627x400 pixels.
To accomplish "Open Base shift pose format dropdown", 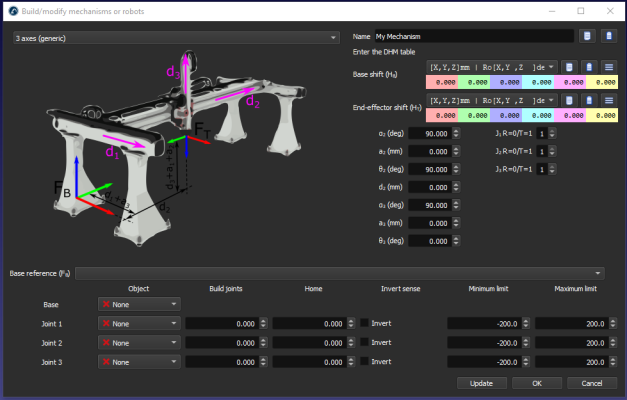I will pyautogui.click(x=492, y=67).
